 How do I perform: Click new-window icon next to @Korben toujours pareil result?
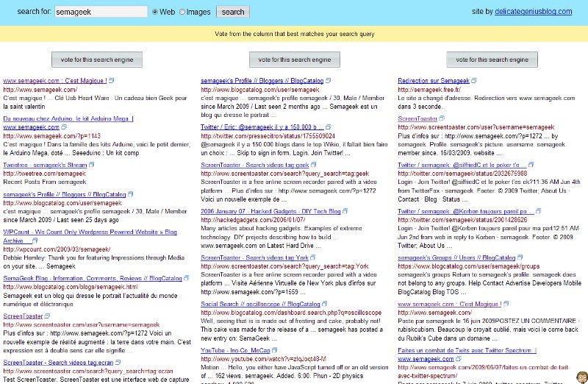(x=538, y=211)
